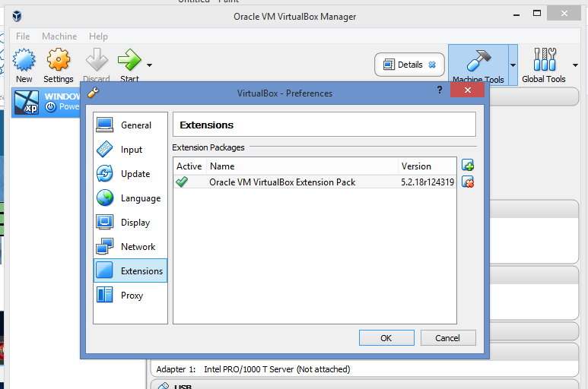Image resolution: width=588 pixels, height=389 pixels.
Task: Close the Preferences dialog
Action: [x=467, y=90]
